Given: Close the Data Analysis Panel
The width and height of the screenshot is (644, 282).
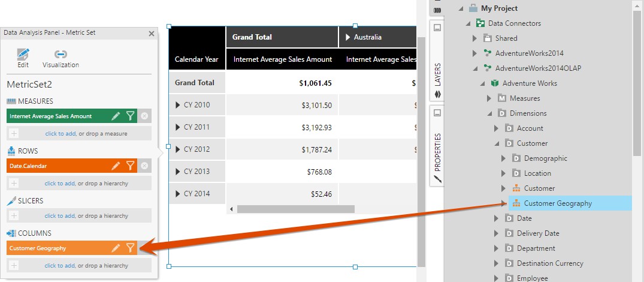Looking at the screenshot, I should click(152, 34).
